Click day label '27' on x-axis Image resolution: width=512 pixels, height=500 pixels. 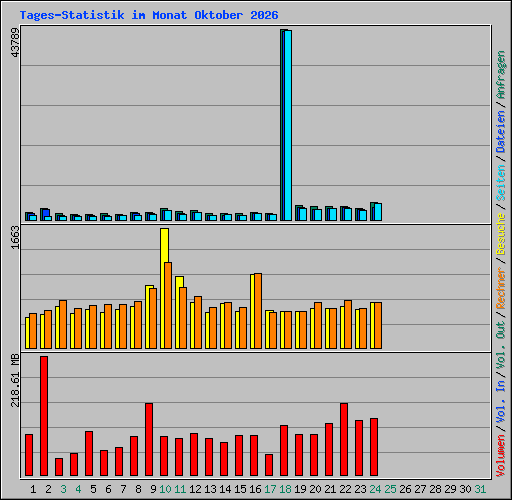tap(420, 489)
